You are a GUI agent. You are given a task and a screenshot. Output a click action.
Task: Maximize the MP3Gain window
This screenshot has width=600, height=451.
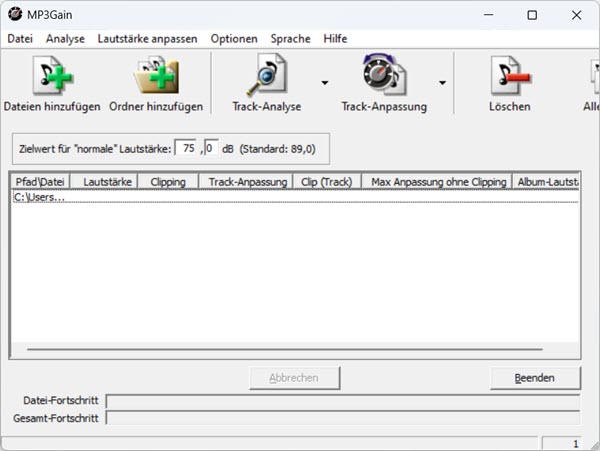[x=532, y=15]
